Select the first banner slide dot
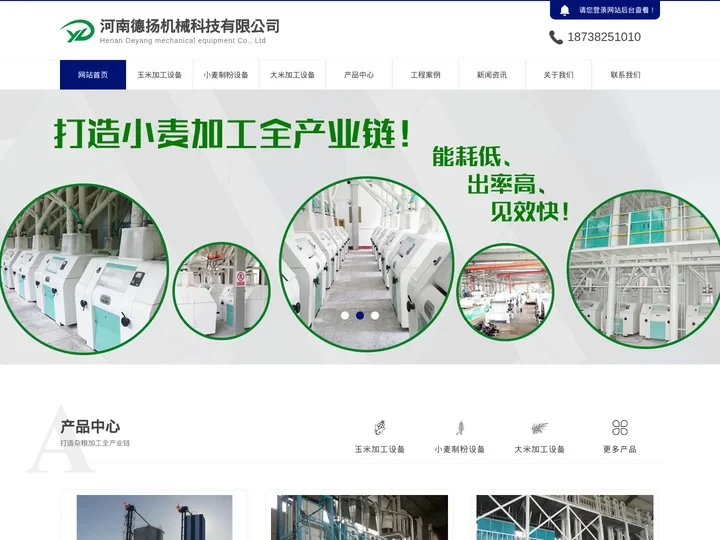The image size is (720, 540). [x=345, y=315]
